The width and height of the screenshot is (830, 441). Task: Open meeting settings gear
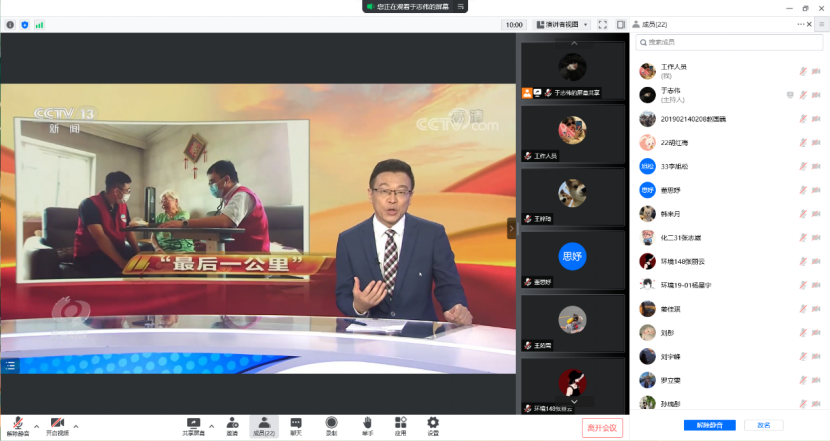tap(433, 425)
